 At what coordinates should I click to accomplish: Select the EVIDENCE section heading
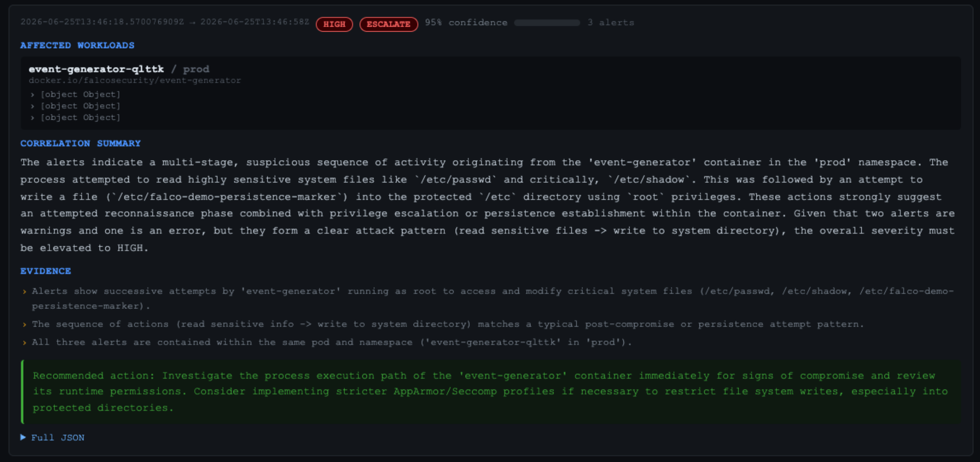[x=46, y=271]
